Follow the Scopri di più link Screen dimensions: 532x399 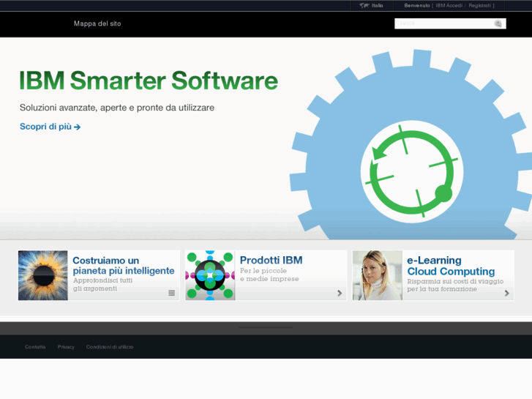click(50, 127)
